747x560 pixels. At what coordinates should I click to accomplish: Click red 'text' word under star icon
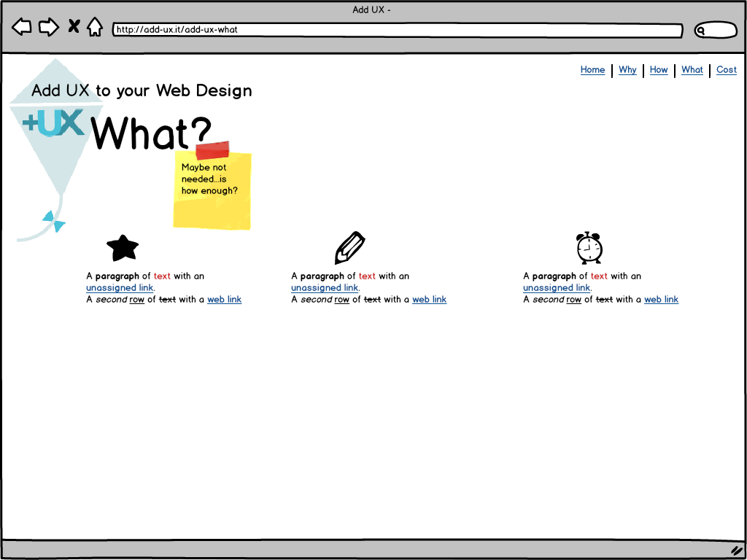(162, 276)
